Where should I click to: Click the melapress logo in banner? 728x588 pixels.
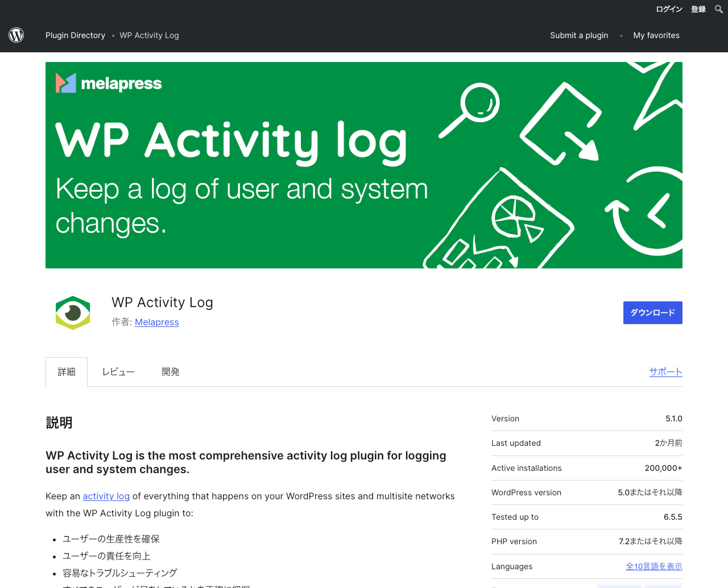[x=109, y=83]
